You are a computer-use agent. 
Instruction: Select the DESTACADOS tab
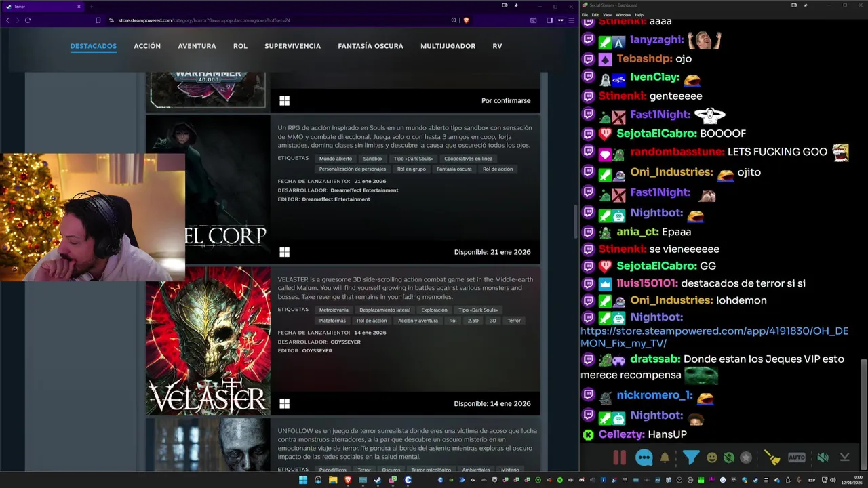[94, 46]
